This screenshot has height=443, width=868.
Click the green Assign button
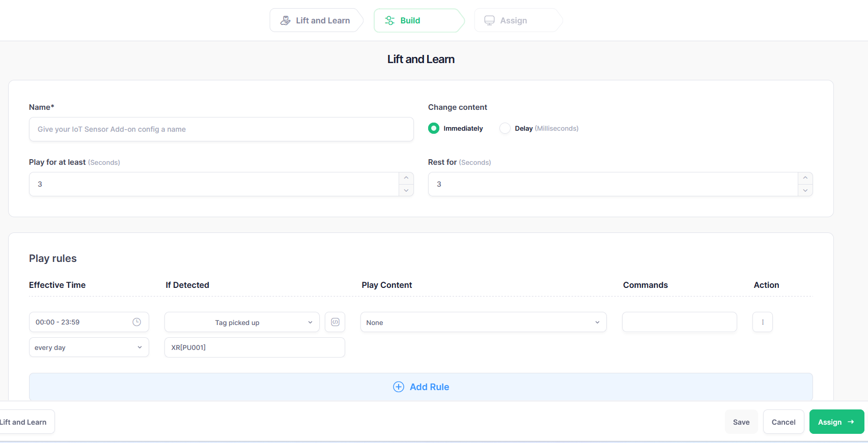pyautogui.click(x=836, y=422)
